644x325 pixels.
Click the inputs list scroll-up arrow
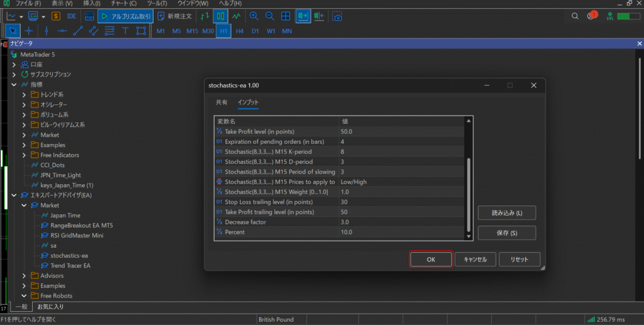(469, 121)
